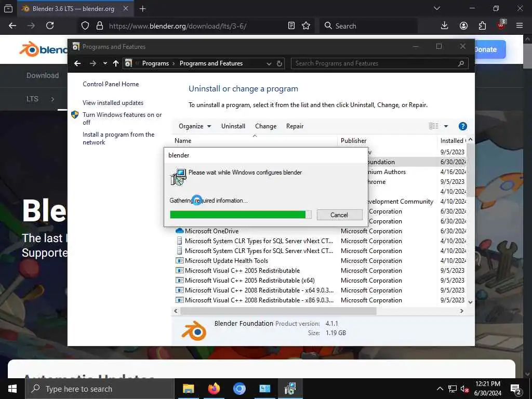Click Programs and Features breadcrumb

(211, 63)
